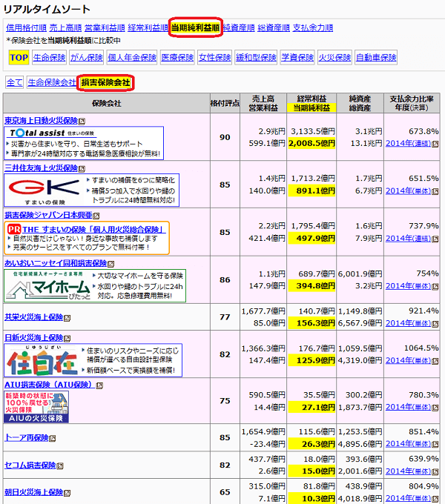This screenshot has width=445, height=504.
Task: Open the 火災保険 category
Action: (x=334, y=58)
